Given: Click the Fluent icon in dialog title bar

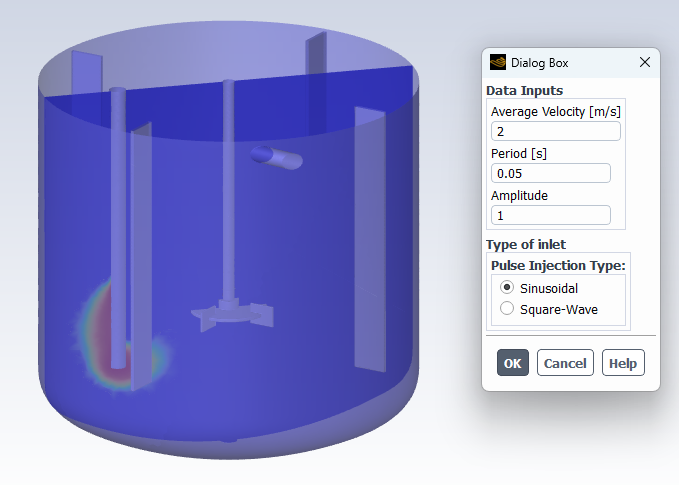Looking at the screenshot, I should click(x=498, y=62).
